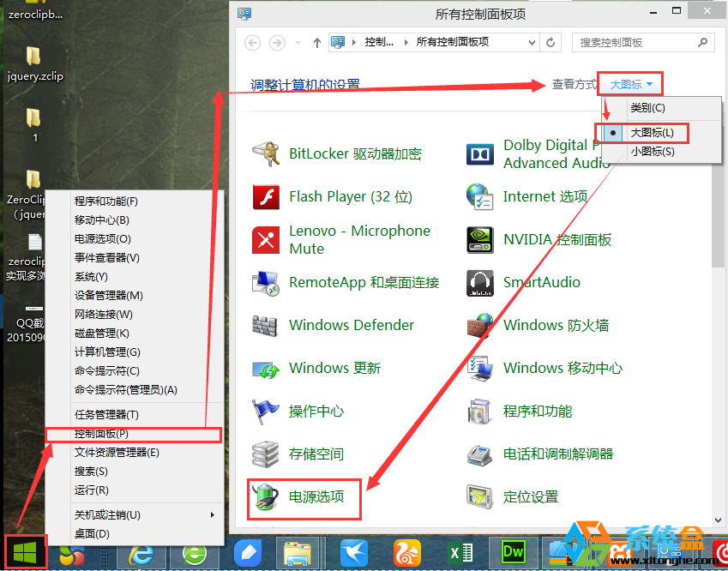Open the Windows 移动中心 icon
728x571 pixels.
click(x=479, y=369)
